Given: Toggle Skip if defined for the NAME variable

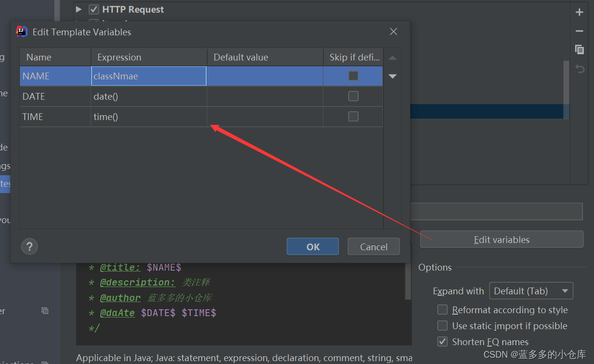Looking at the screenshot, I should coord(353,76).
